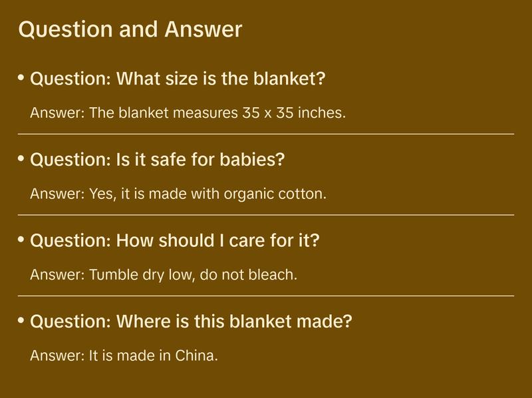Click the "It is made in China" answer
This screenshot has width=532, height=398.
click(x=124, y=355)
